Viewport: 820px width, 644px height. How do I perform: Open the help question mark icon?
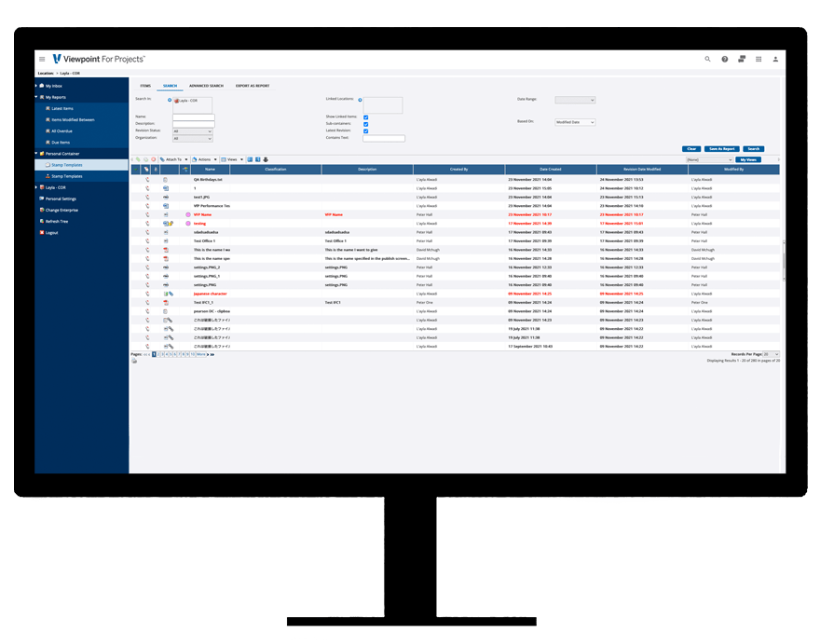725,59
